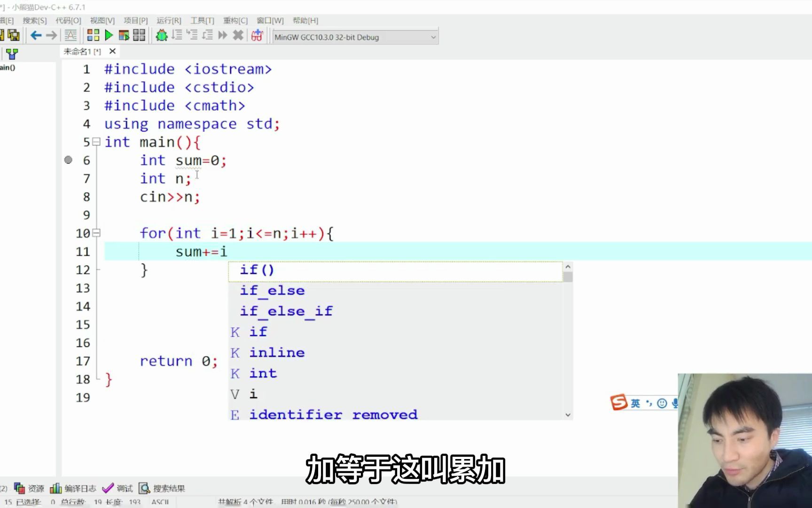
Task: Collapse the main function fold box on line 5
Action: [97, 142]
